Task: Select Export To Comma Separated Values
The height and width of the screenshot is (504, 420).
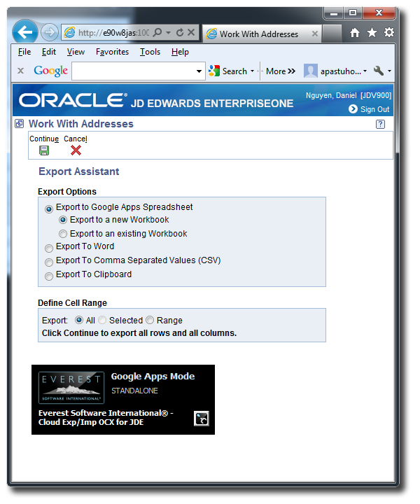Action: [49, 262]
